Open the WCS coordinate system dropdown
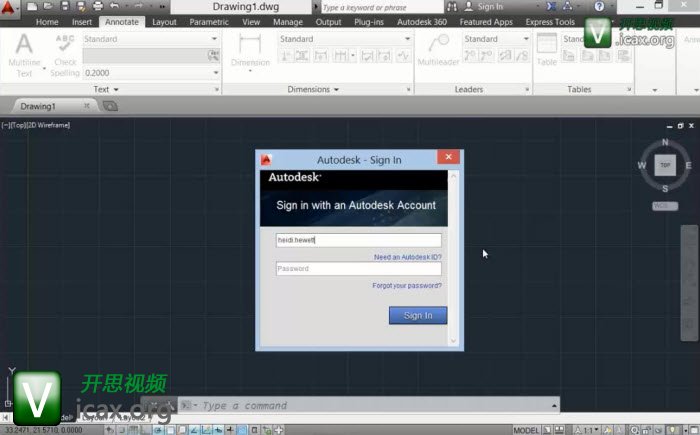 (x=664, y=205)
